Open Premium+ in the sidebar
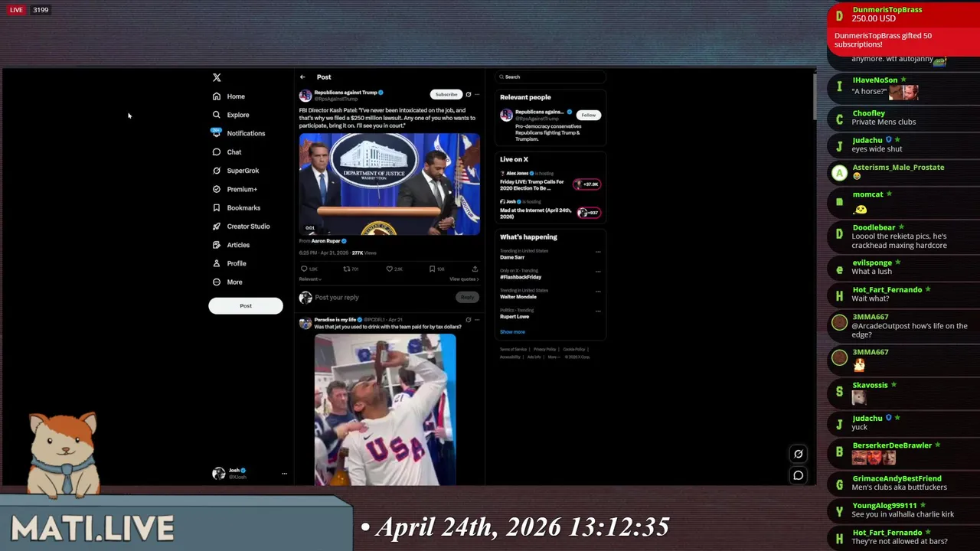This screenshot has width=980, height=551. click(x=235, y=189)
